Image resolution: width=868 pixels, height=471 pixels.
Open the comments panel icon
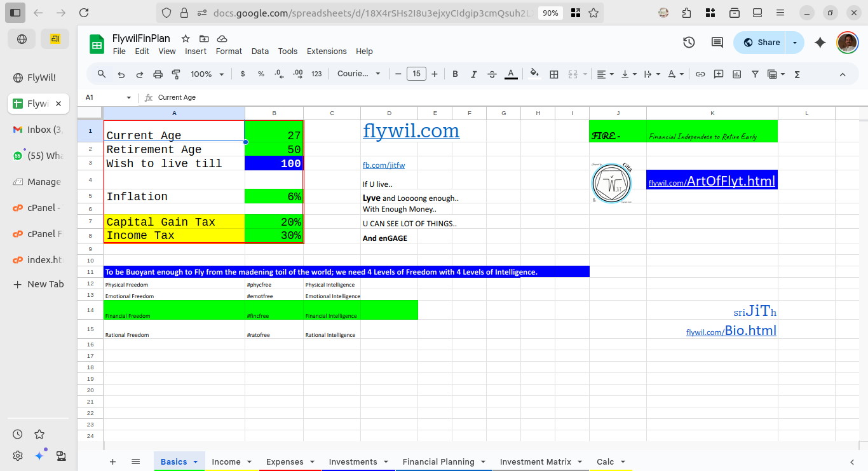[x=717, y=43]
